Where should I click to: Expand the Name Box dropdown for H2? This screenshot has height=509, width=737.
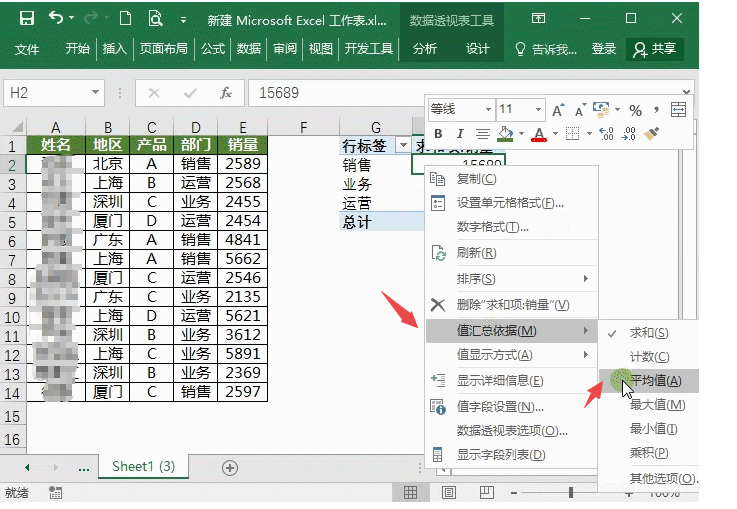coord(95,93)
